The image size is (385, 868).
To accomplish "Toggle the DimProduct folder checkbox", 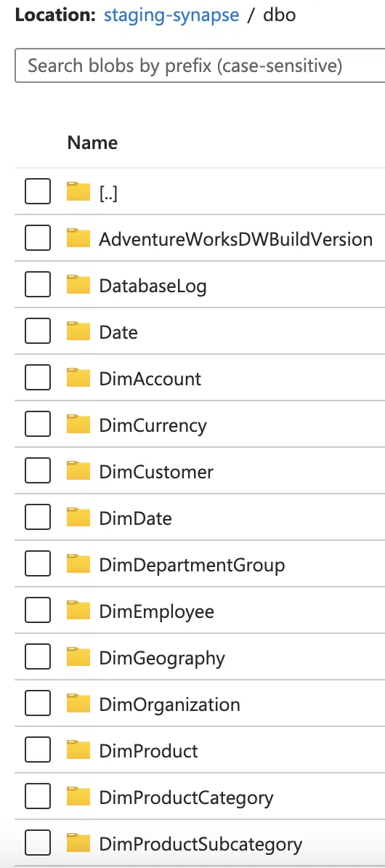I will click(38, 750).
